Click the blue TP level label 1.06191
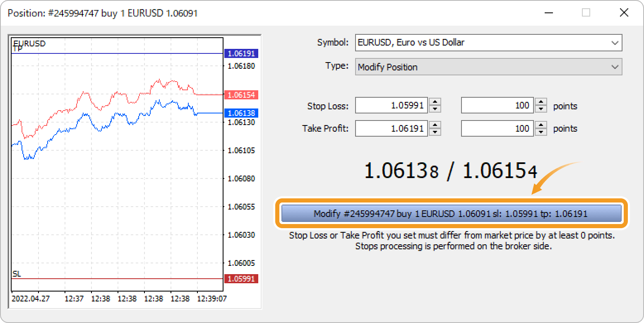The height and width of the screenshot is (323, 644). point(241,53)
